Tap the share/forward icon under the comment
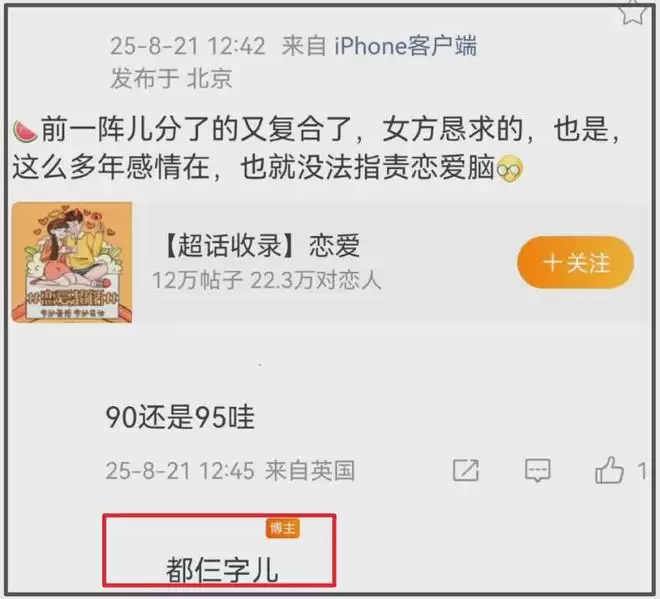This screenshot has width=660, height=599. click(466, 470)
